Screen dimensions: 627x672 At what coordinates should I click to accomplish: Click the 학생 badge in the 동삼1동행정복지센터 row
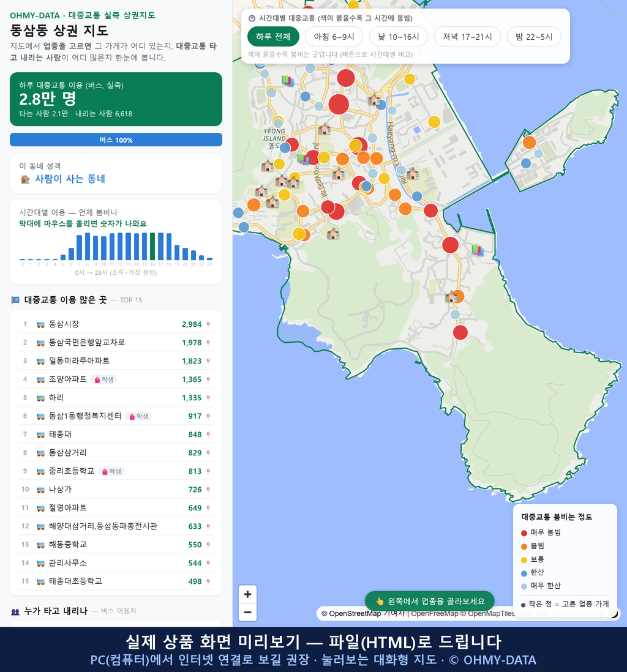click(140, 417)
